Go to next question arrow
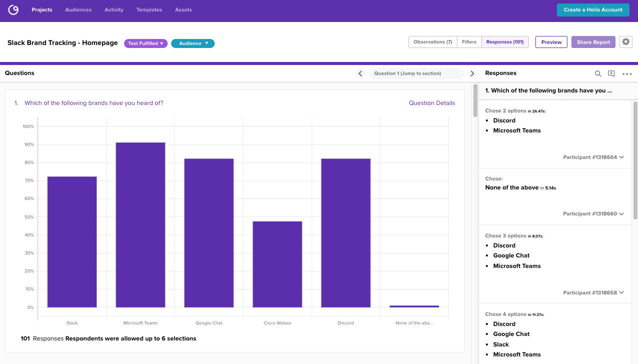The height and width of the screenshot is (364, 638). 472,73
